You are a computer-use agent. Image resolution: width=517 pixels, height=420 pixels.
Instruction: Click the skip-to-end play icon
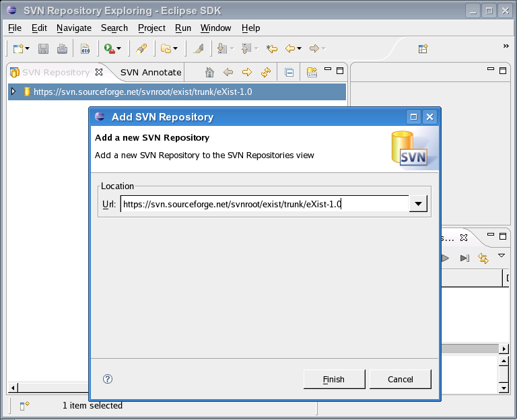pos(464,258)
